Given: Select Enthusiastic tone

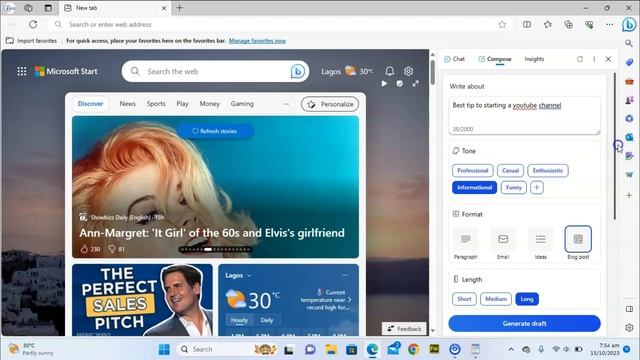Looking at the screenshot, I should [x=548, y=171].
